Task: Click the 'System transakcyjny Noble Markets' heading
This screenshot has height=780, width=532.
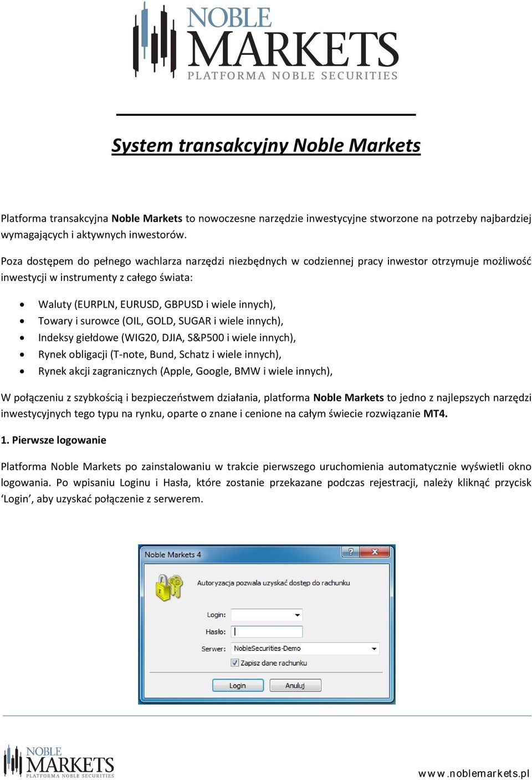Action: [266, 145]
